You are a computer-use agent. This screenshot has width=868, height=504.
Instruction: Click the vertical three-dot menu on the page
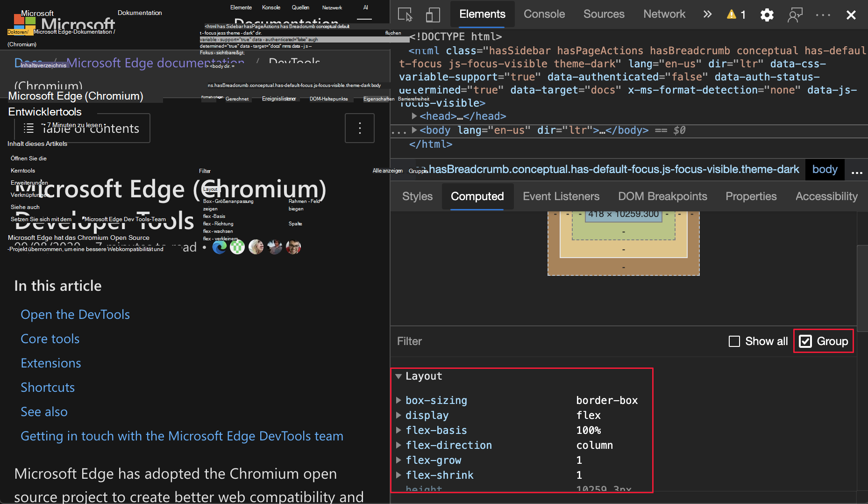click(359, 128)
